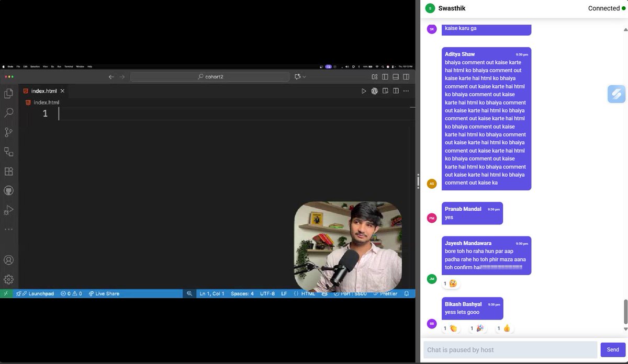Go back with the navigation arrow
This screenshot has width=628, height=364.
(x=111, y=77)
